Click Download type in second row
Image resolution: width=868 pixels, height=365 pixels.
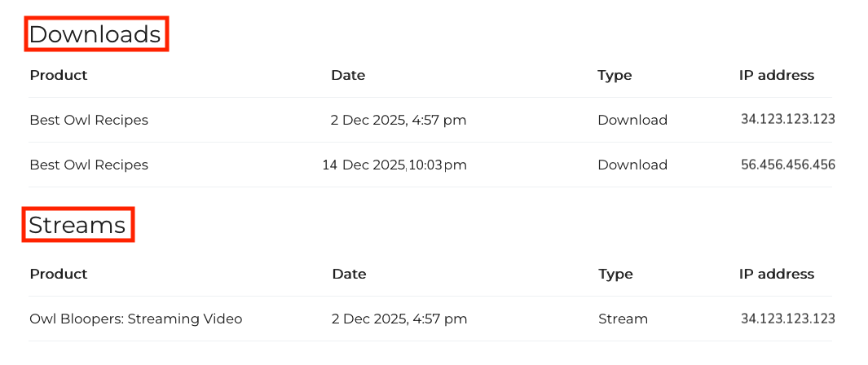pos(632,165)
